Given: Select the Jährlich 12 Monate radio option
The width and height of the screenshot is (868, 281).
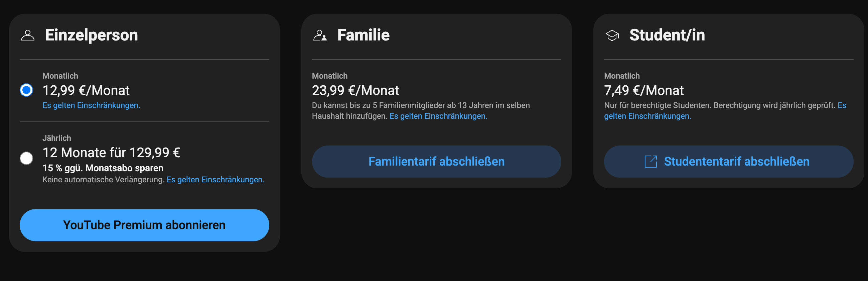Looking at the screenshot, I should point(26,158).
